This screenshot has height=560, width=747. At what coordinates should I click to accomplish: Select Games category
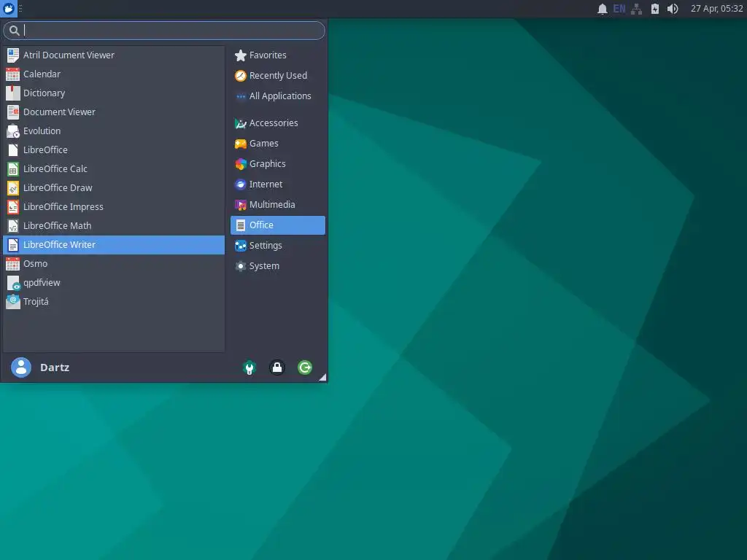point(278,144)
